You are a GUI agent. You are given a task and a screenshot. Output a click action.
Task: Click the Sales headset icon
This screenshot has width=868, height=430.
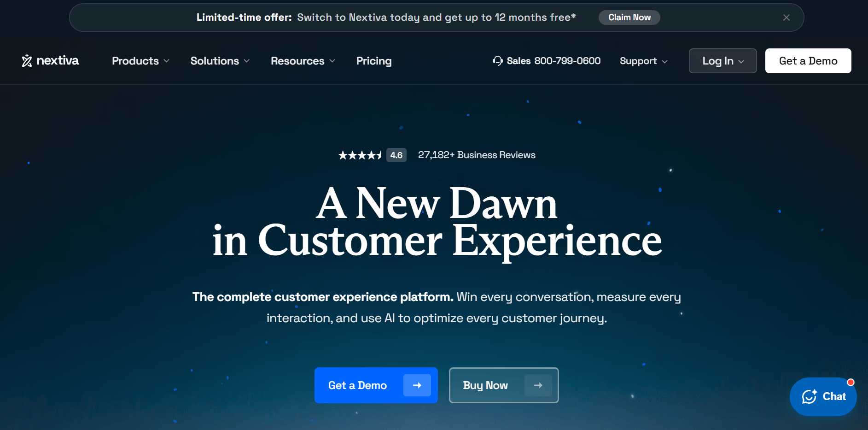click(497, 61)
